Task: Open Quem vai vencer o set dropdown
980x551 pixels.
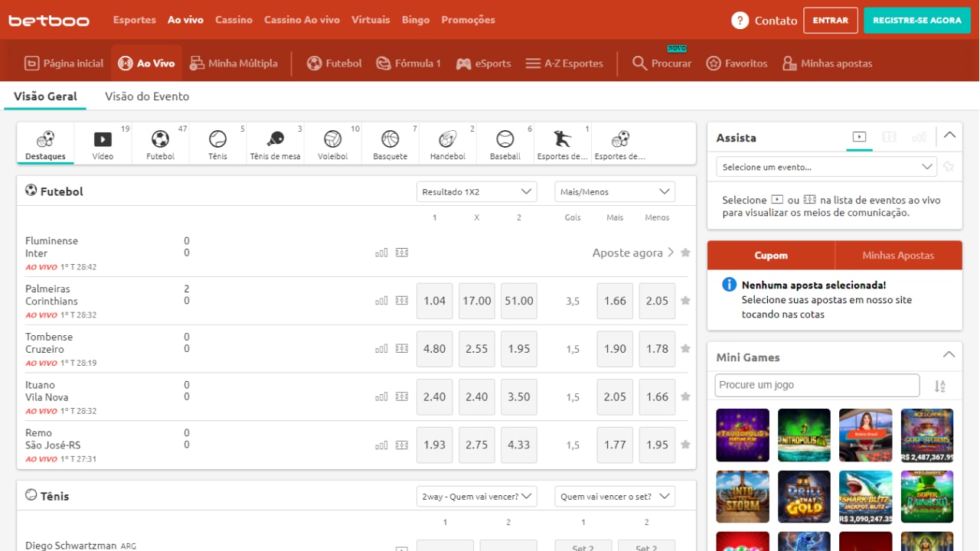Action: (615, 497)
